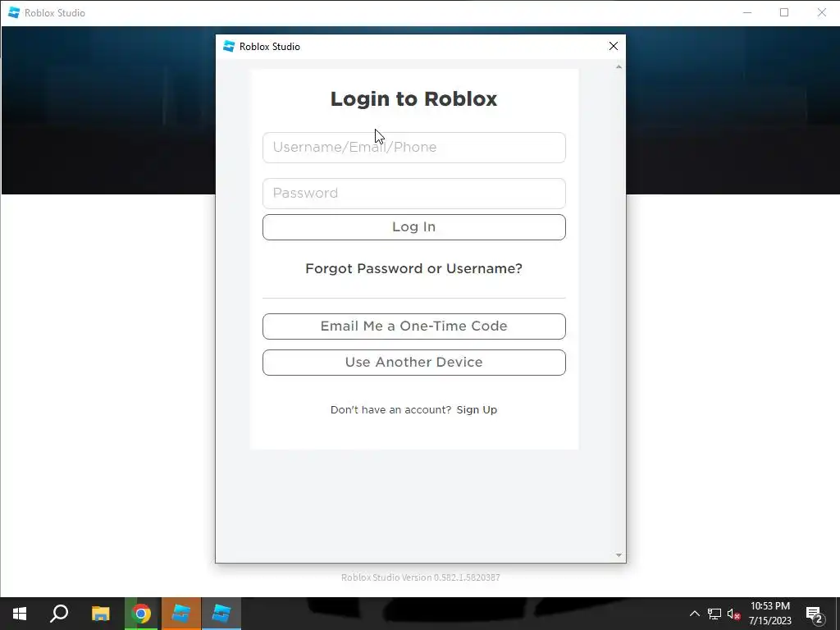Screen dimensions: 840x630
Task: Open the Windows Start menu
Action: tap(20, 614)
